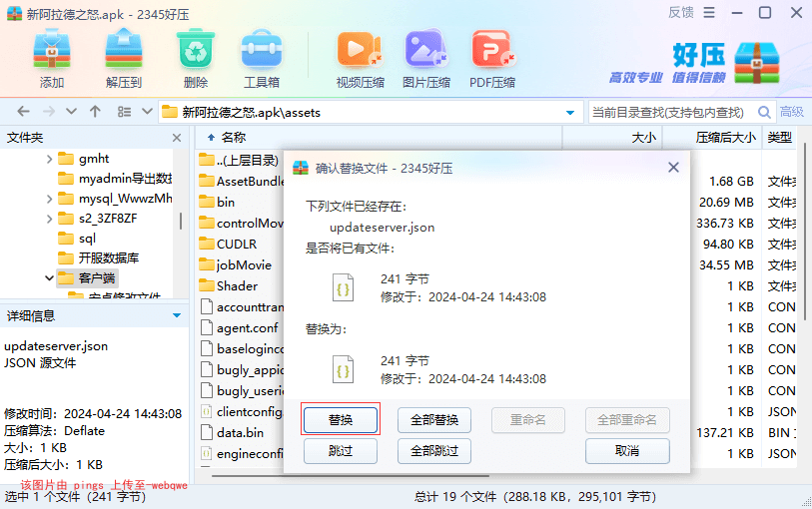Select the controlMov folder row

241,223
